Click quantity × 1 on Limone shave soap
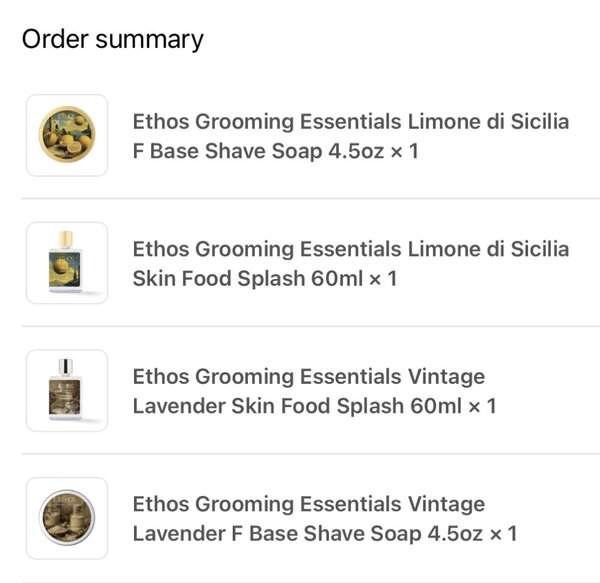The height and width of the screenshot is (583, 600). point(405,151)
